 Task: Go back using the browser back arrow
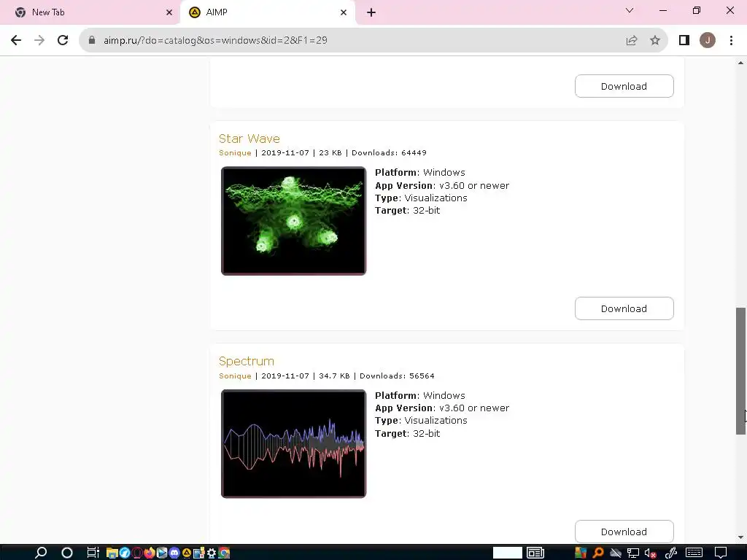tap(16, 40)
